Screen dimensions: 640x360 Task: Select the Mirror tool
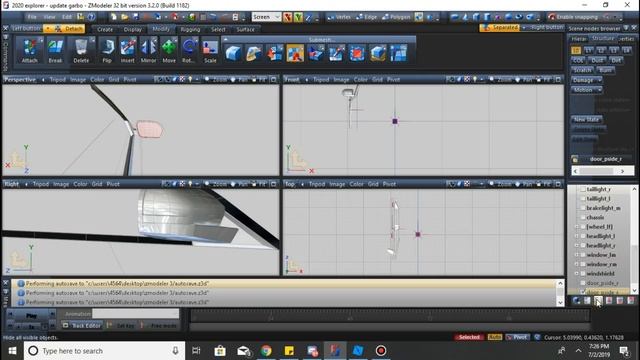tap(148, 50)
